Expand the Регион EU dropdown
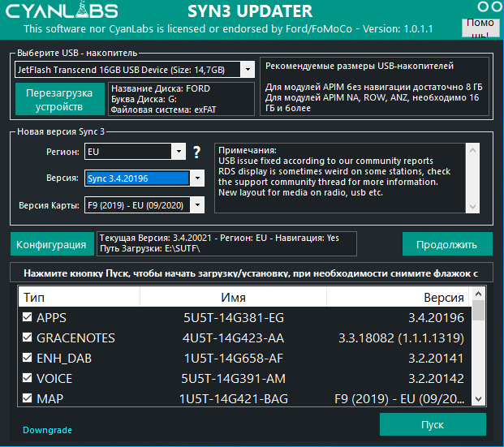504x447 pixels. pyautogui.click(x=179, y=152)
